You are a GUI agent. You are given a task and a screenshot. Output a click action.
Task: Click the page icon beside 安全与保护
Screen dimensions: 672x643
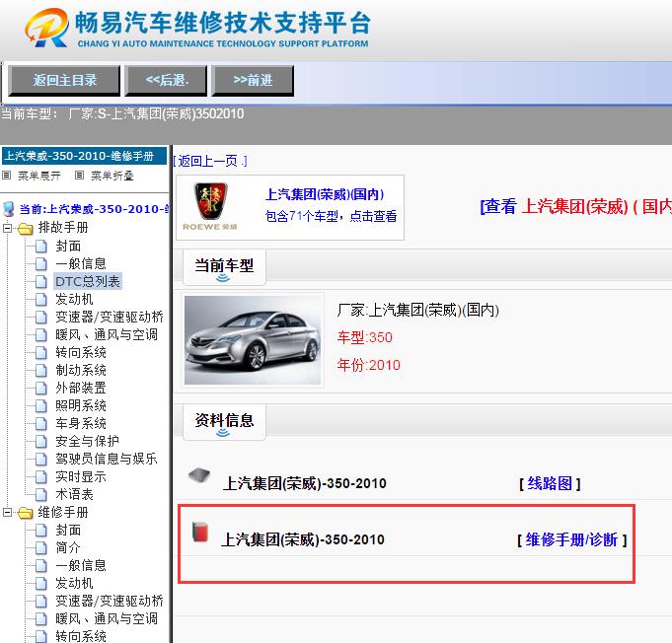pyautogui.click(x=41, y=441)
